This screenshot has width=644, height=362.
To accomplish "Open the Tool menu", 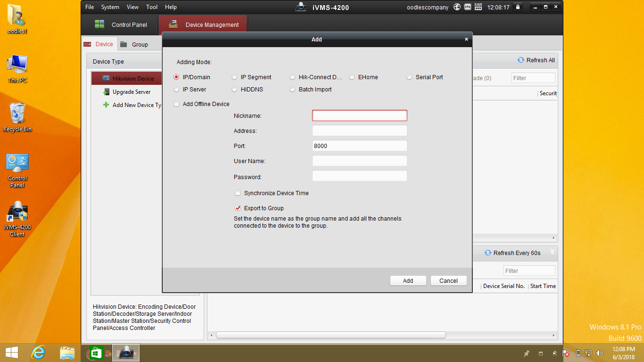I will pos(152,7).
